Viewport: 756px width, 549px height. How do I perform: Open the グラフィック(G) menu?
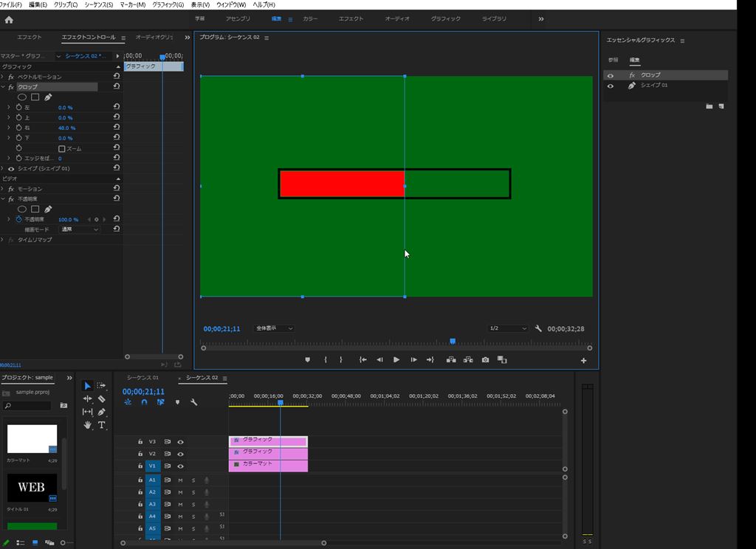click(x=168, y=4)
